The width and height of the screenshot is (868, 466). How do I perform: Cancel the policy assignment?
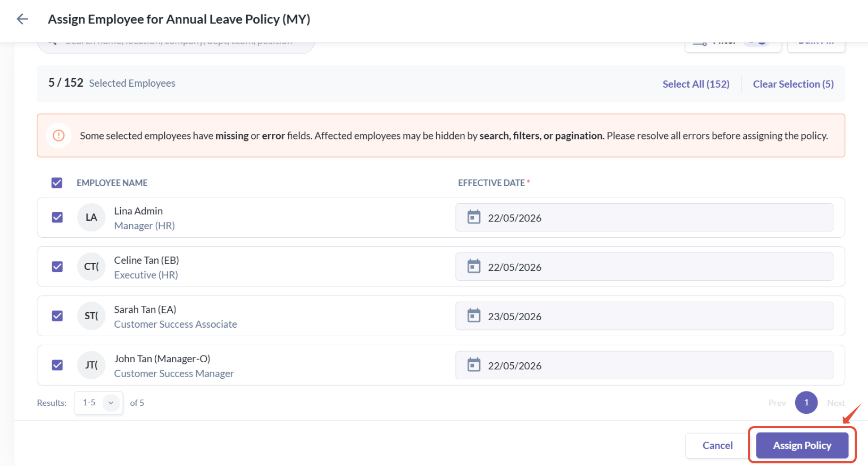(717, 445)
